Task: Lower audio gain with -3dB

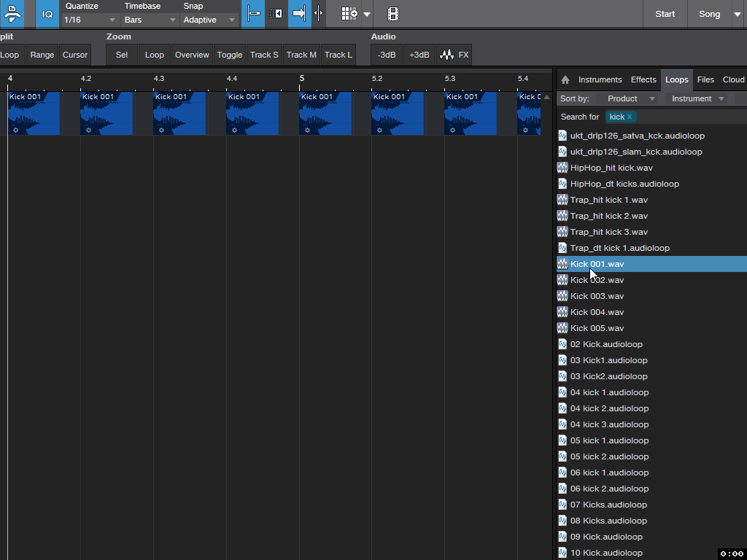Action: [387, 55]
